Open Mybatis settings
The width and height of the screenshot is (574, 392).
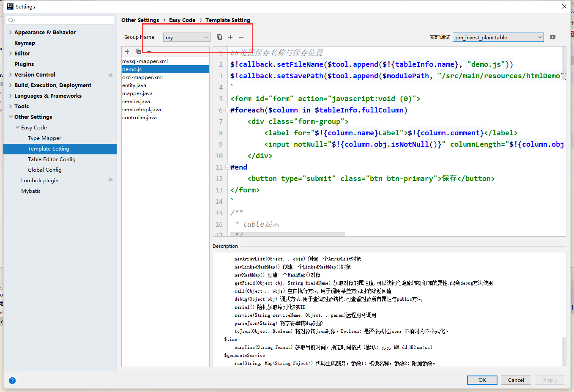[31, 191]
